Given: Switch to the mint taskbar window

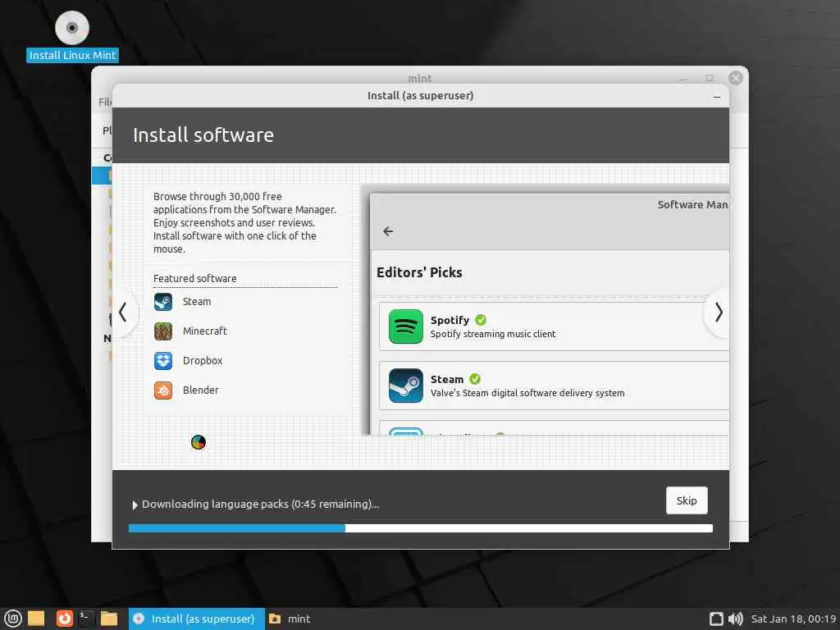Looking at the screenshot, I should click(x=290, y=619).
